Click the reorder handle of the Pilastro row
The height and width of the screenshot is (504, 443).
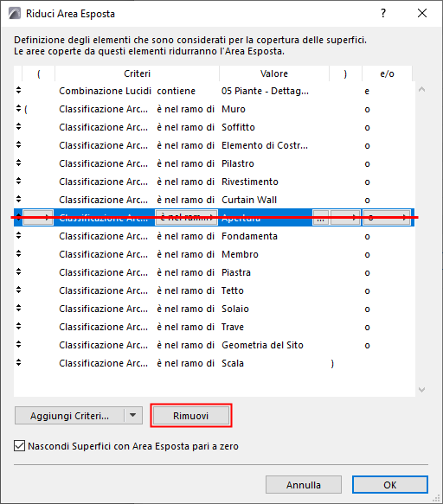19,163
